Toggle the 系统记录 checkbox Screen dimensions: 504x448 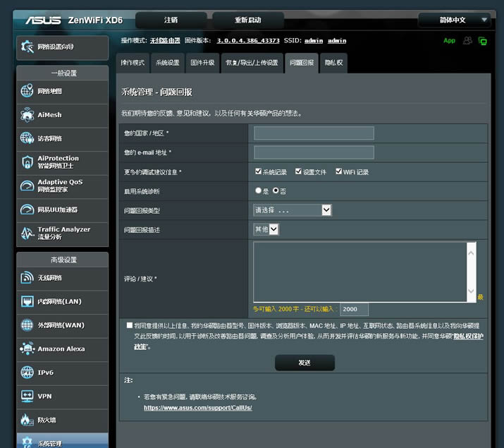click(x=258, y=171)
